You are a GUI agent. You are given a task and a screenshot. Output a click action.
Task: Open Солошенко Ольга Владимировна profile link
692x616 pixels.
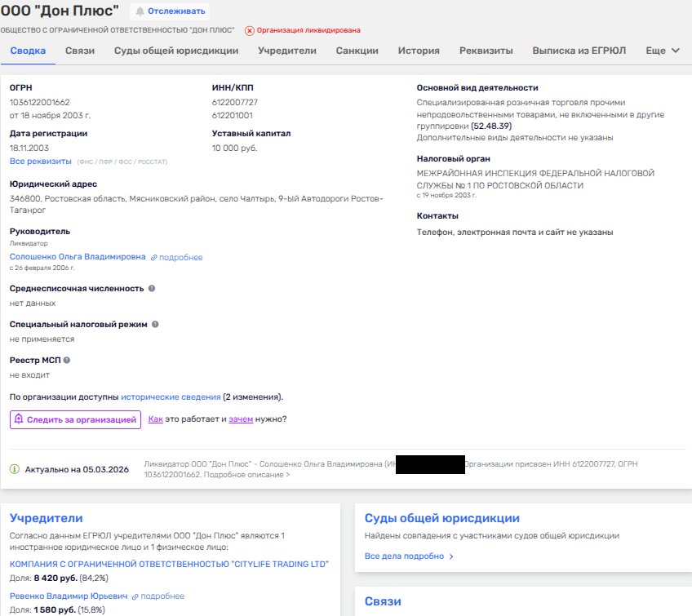click(78, 257)
